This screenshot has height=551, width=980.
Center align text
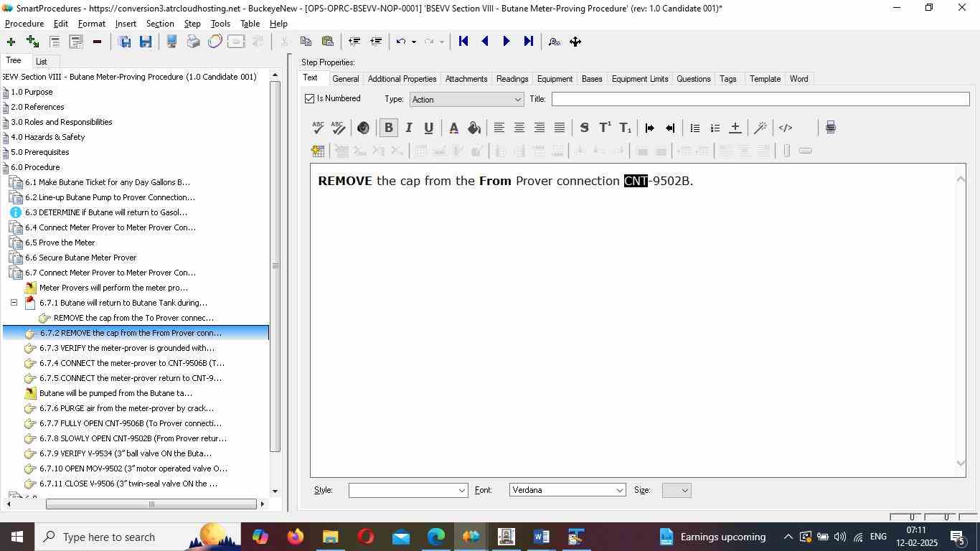click(519, 128)
